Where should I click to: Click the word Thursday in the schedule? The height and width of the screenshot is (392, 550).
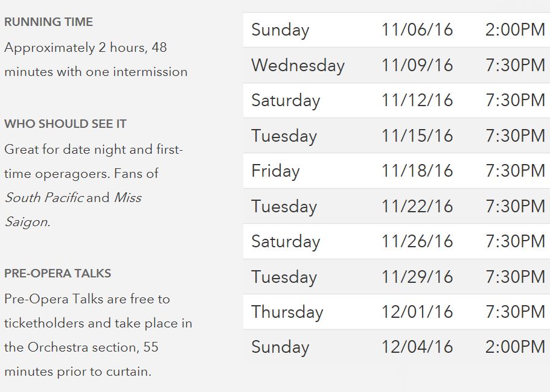(x=287, y=312)
